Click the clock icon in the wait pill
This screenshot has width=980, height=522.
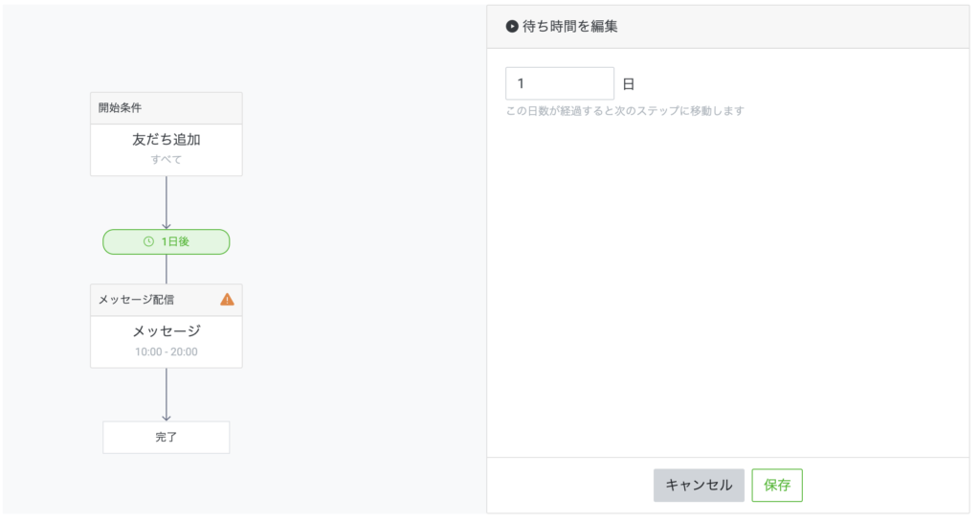148,241
